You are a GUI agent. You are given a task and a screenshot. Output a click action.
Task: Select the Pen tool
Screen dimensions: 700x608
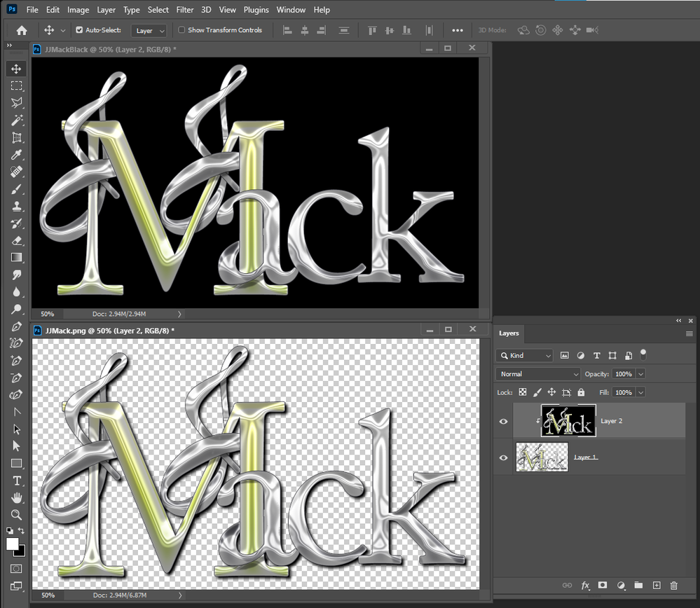pyautogui.click(x=16, y=326)
